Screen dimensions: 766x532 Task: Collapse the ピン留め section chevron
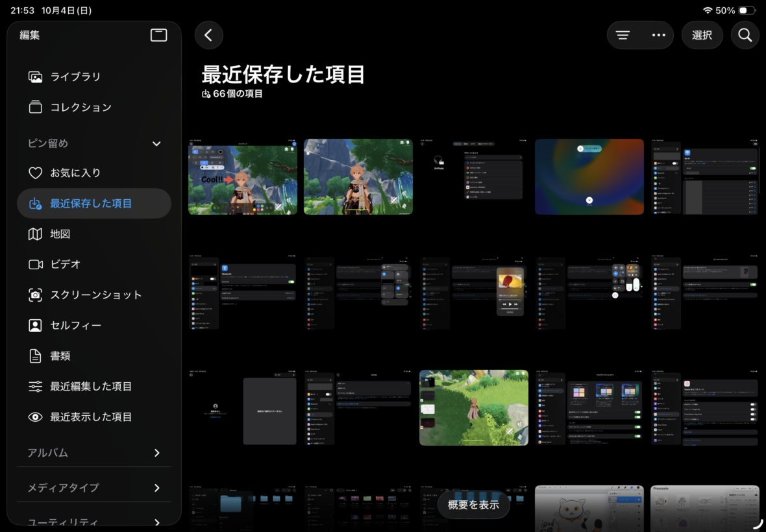[x=156, y=143]
